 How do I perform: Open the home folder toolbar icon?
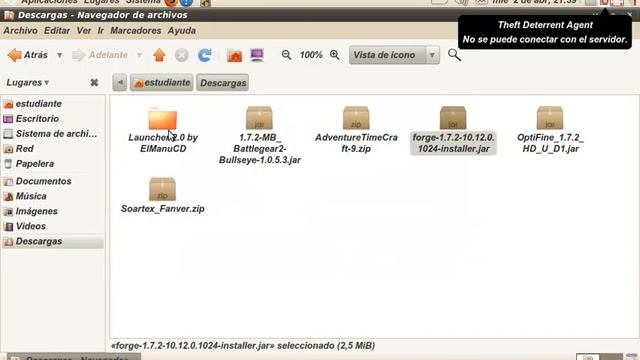pyautogui.click(x=234, y=55)
